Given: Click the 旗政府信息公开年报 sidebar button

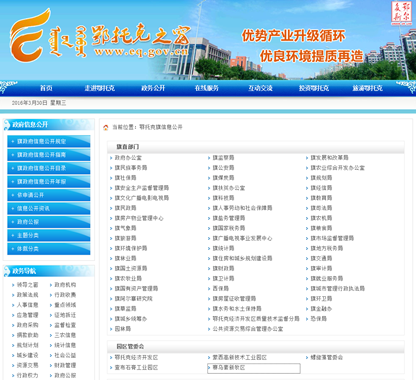Looking at the screenshot, I should 49,182.
